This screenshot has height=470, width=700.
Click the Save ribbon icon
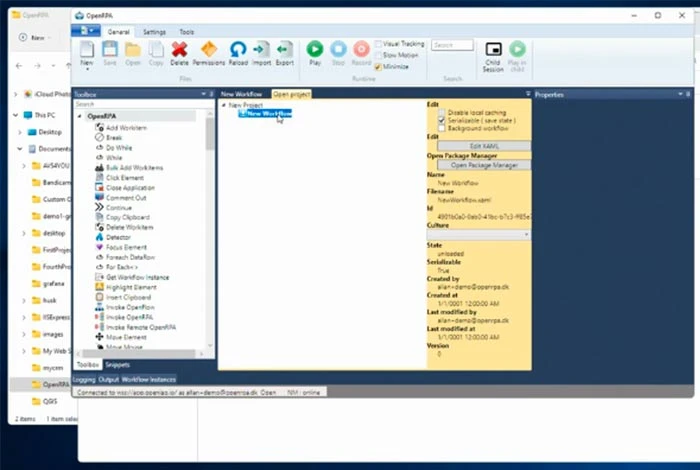pos(110,54)
